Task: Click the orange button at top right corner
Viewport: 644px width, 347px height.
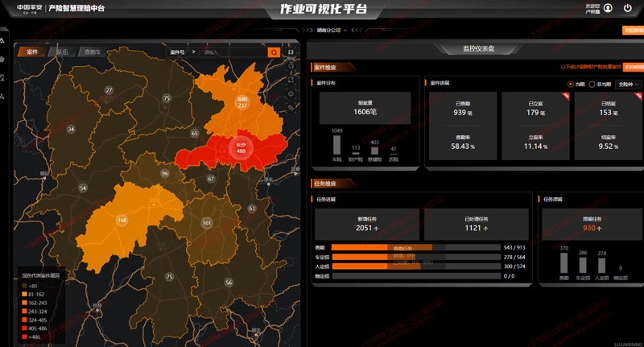Action: point(633,31)
